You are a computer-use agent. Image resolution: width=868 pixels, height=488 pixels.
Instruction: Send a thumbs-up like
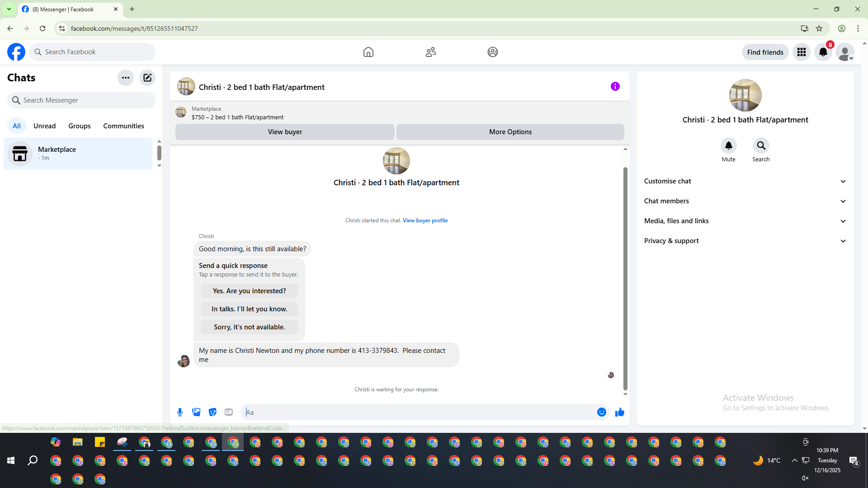620,412
